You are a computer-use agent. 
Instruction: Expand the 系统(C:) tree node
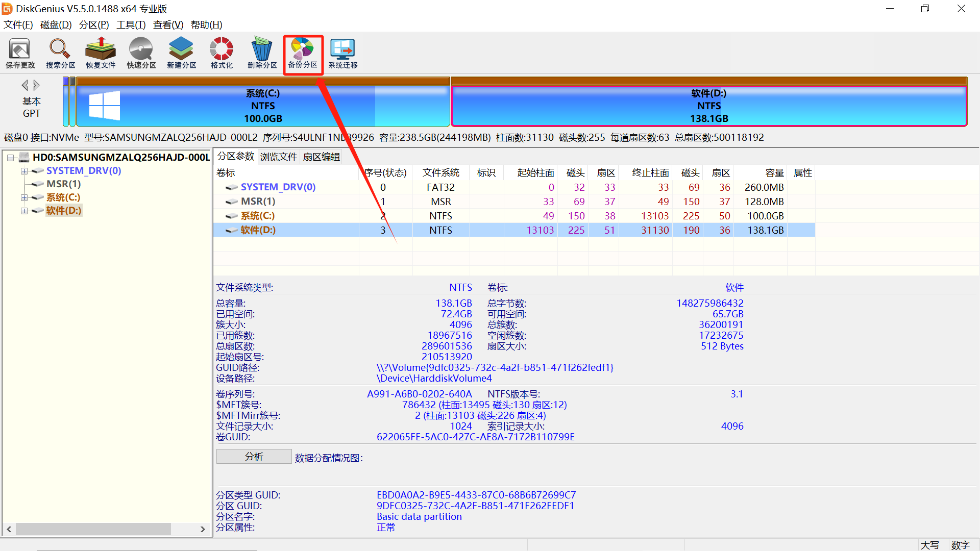click(24, 197)
